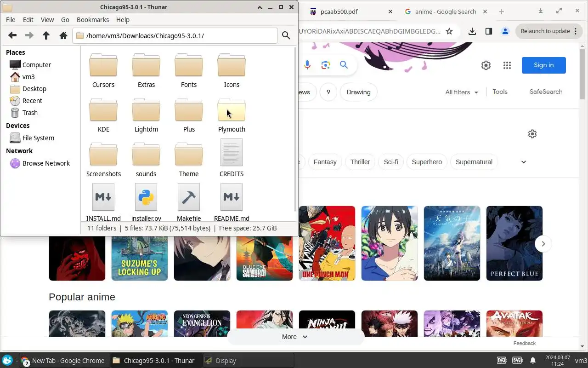The width and height of the screenshot is (588, 368).
Task: Open One Punch Man poster
Action: (x=327, y=243)
